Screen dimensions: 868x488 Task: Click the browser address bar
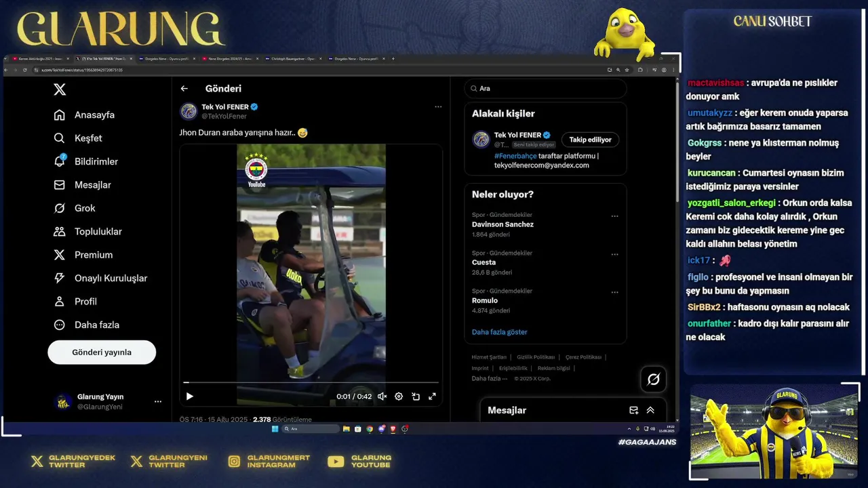pyautogui.click(x=319, y=70)
